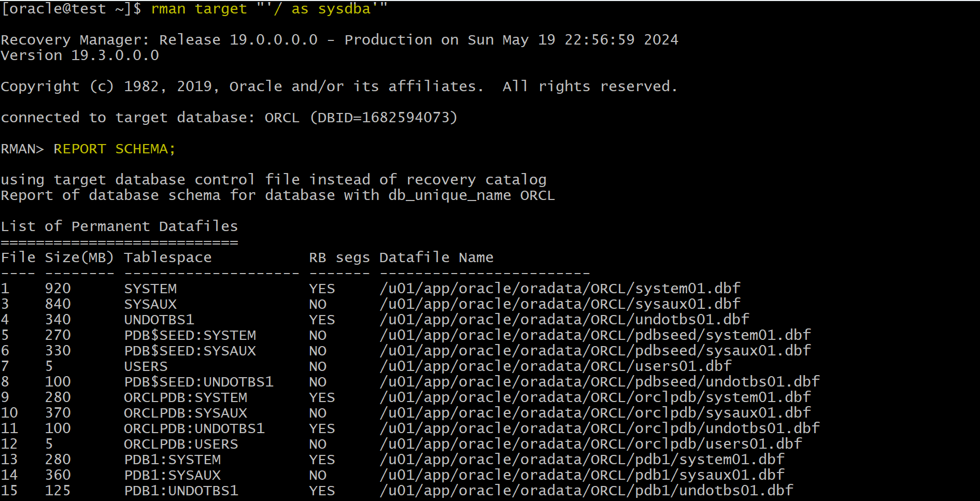Click the ORCL/sysaux01.dbf datafile path

click(x=560, y=304)
